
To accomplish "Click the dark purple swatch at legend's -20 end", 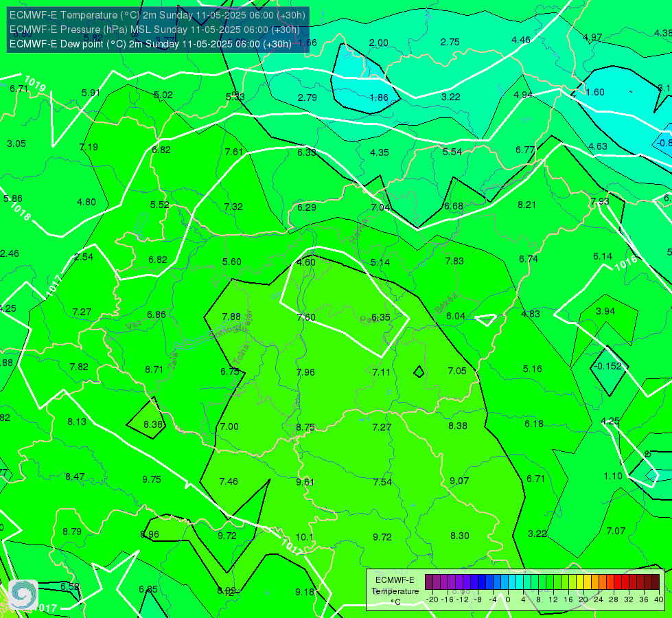I will point(428,582).
